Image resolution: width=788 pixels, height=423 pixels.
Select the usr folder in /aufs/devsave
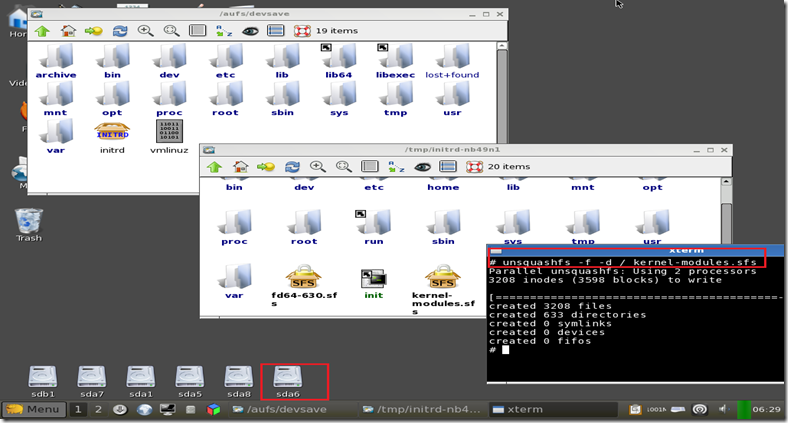(452, 99)
